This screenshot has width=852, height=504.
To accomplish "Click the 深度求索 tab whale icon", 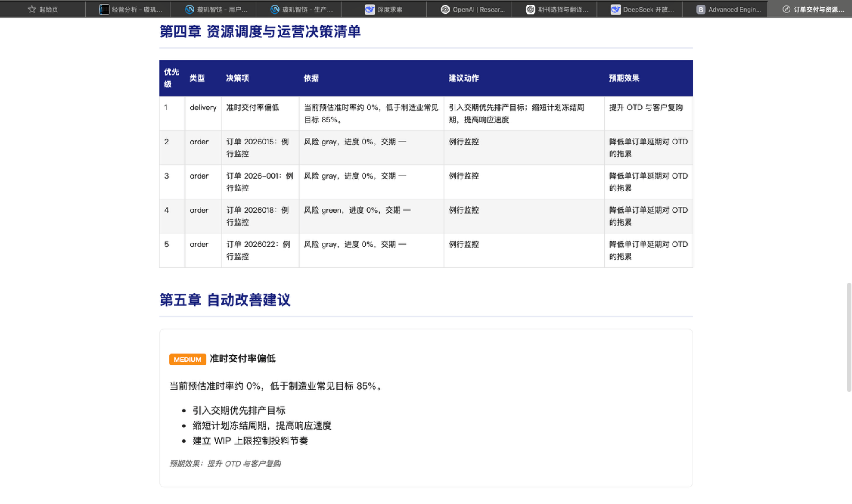I will 370,9.
